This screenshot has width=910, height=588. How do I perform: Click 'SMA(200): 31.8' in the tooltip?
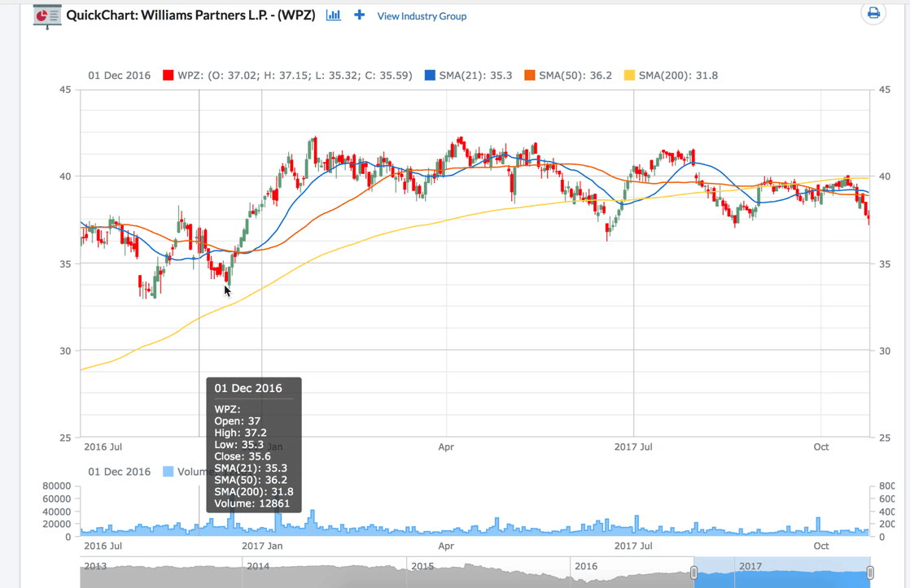pos(254,492)
